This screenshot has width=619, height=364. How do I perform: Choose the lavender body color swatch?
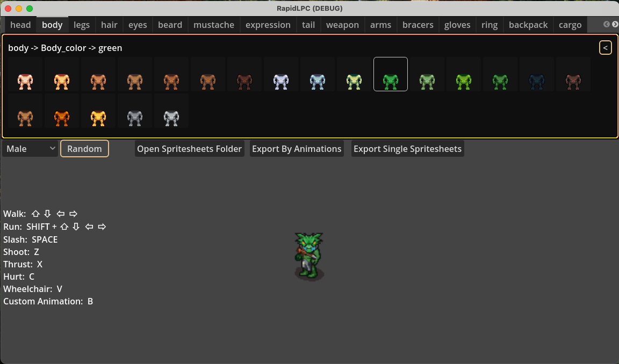[280, 74]
